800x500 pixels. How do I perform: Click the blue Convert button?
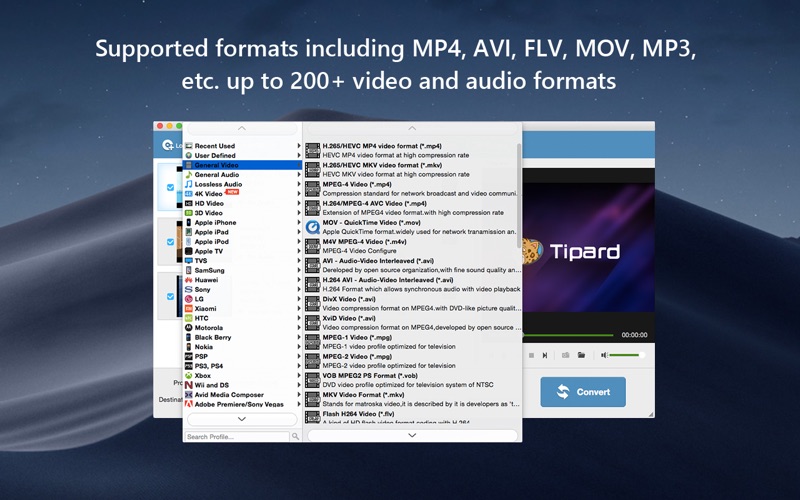tap(583, 392)
